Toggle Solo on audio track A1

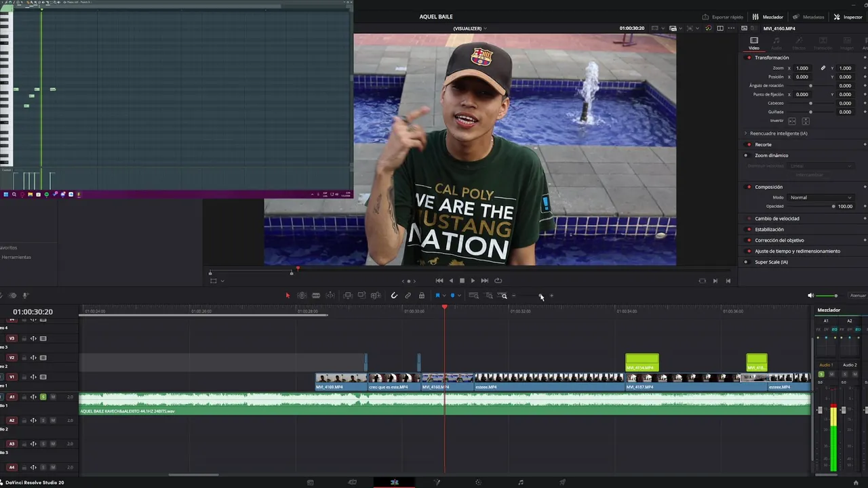coord(43,396)
